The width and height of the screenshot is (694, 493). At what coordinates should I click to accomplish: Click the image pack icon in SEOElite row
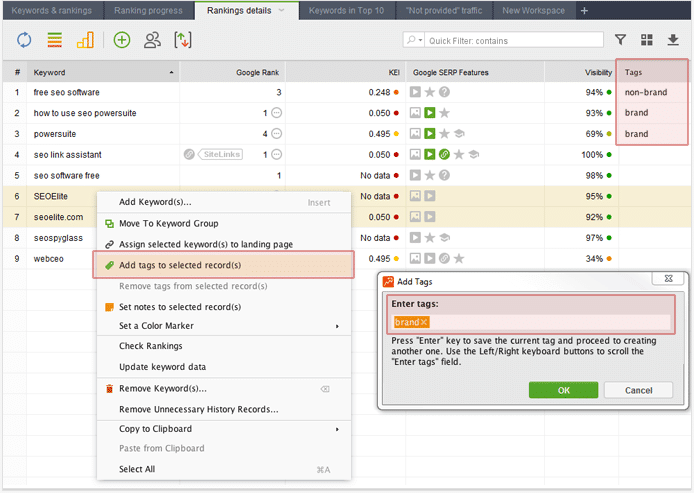pyautogui.click(x=415, y=196)
